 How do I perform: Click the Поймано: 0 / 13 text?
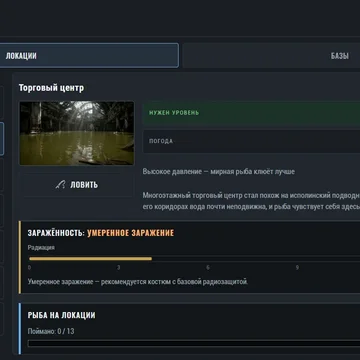pyautogui.click(x=51, y=331)
